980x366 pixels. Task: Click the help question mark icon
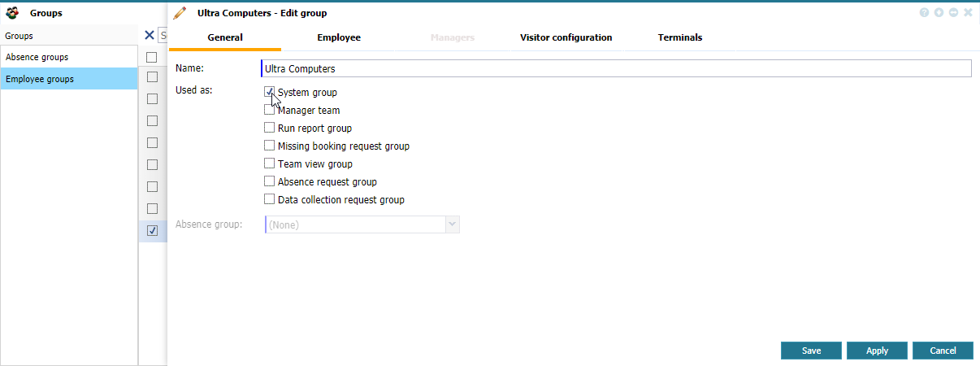925,13
